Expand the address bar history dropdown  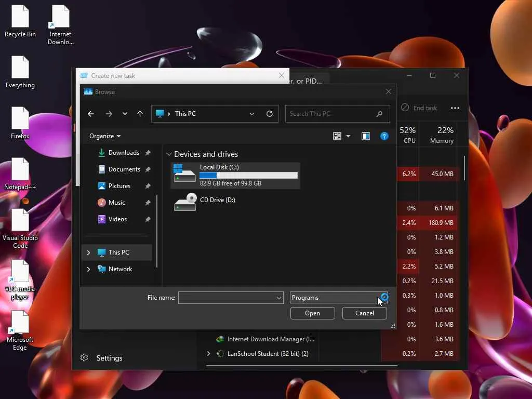click(252, 114)
